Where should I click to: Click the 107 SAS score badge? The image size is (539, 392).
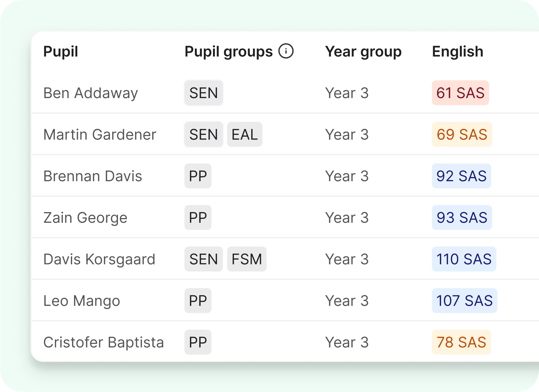pyautogui.click(x=464, y=301)
